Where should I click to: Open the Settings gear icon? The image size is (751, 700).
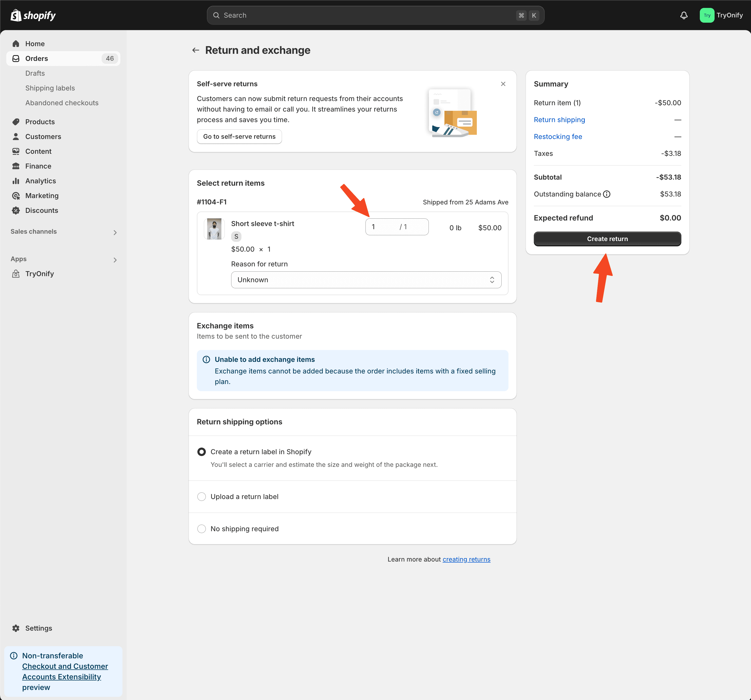[x=16, y=628]
